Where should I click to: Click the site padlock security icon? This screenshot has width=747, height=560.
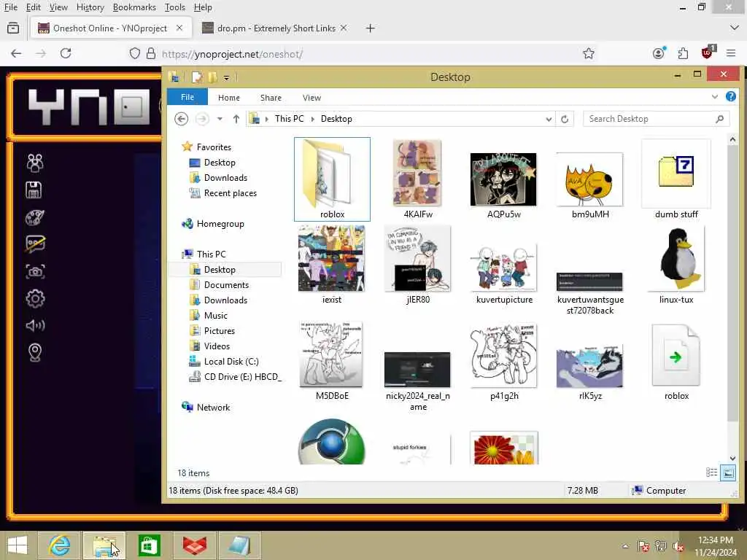151,53
